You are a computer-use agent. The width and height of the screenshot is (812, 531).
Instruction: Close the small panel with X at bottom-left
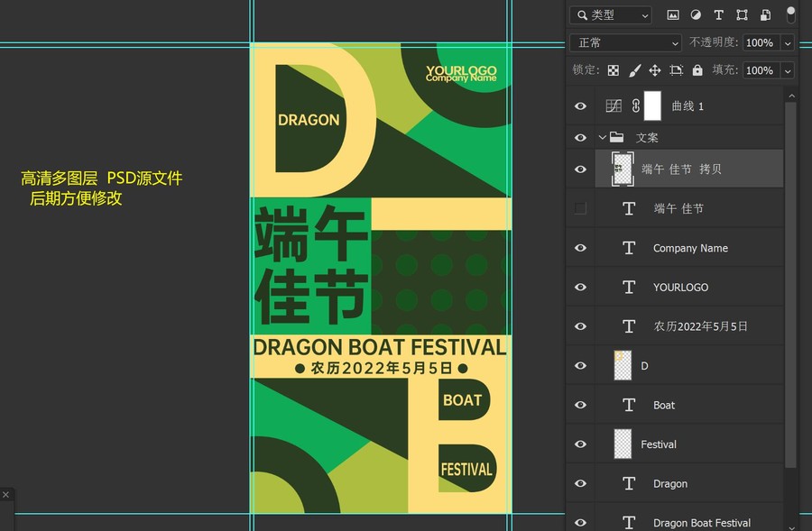[5, 495]
